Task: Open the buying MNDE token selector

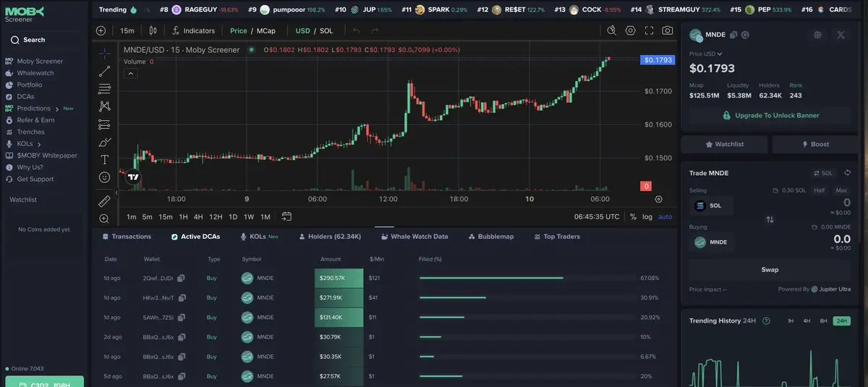Action: point(712,242)
